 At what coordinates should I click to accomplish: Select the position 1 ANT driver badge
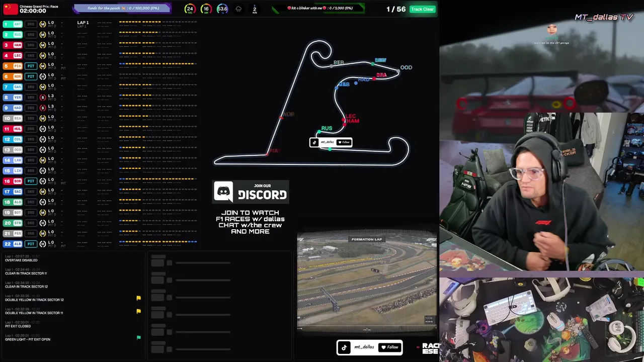click(x=13, y=24)
